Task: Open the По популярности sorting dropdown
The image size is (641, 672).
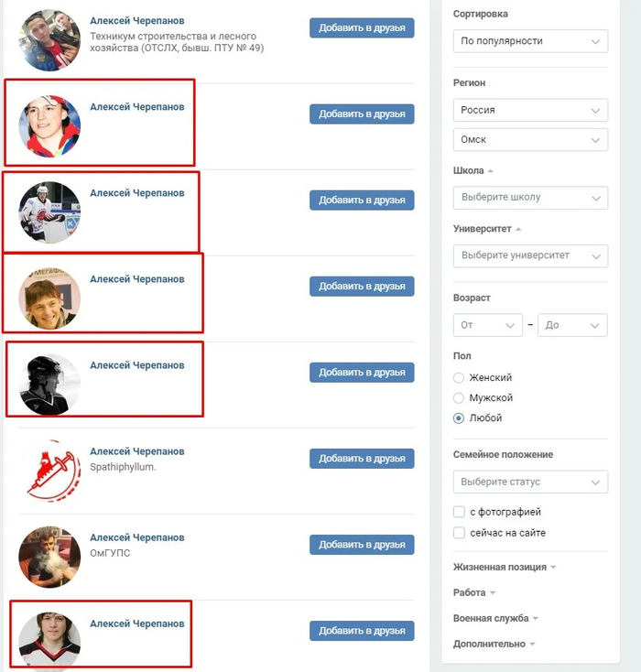Action: [x=530, y=41]
